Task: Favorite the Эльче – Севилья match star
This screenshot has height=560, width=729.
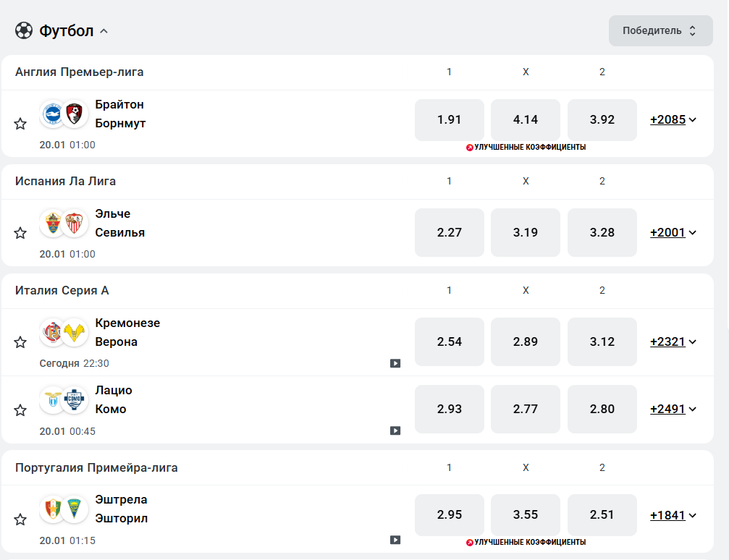Action: coord(20,233)
